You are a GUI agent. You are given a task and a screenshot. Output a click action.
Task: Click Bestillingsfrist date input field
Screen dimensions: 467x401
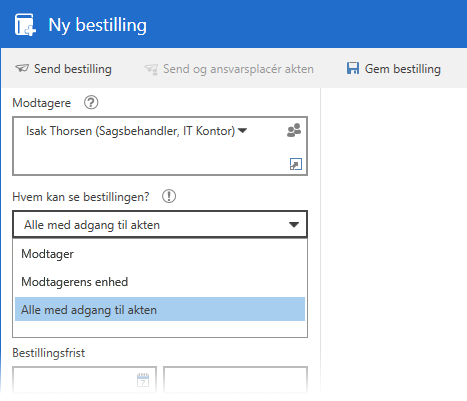[84, 380]
